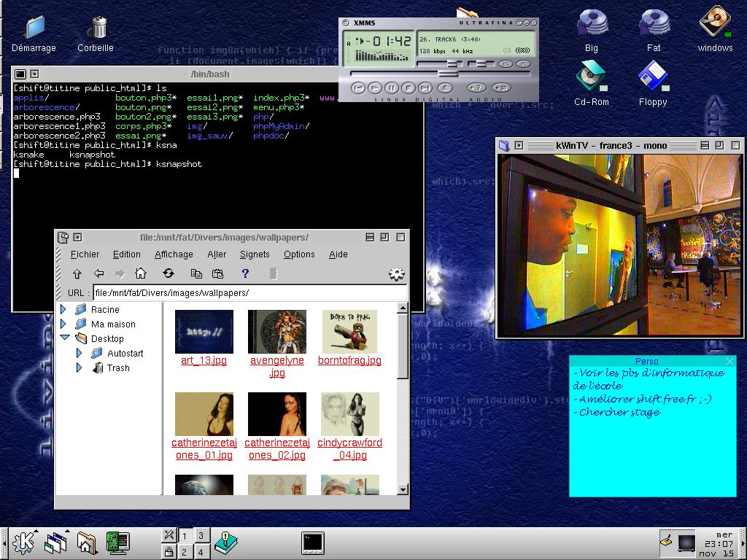Open the Signets menu
Viewport: 747px width, 560px height.
coord(255,254)
